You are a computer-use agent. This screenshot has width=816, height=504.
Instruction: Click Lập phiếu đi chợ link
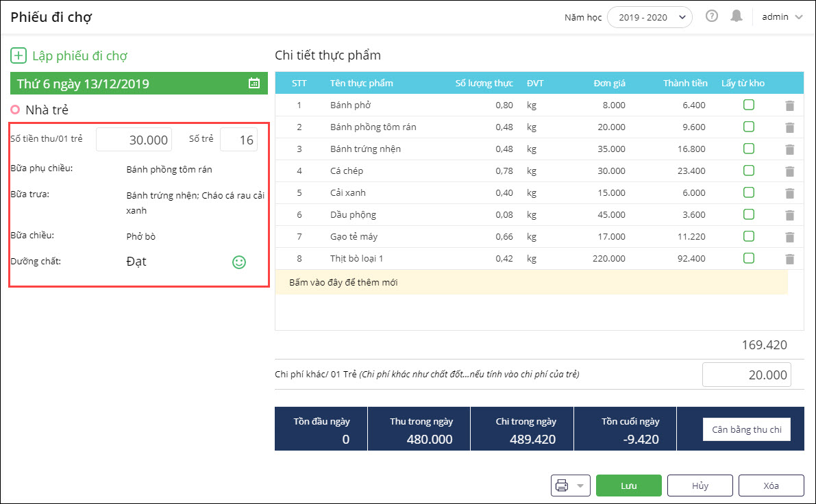coord(79,55)
